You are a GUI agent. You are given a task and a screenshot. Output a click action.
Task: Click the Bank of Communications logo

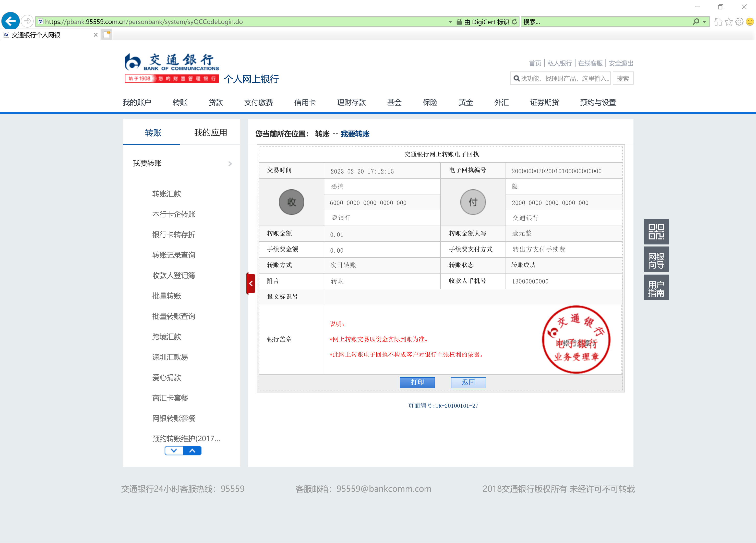171,68
